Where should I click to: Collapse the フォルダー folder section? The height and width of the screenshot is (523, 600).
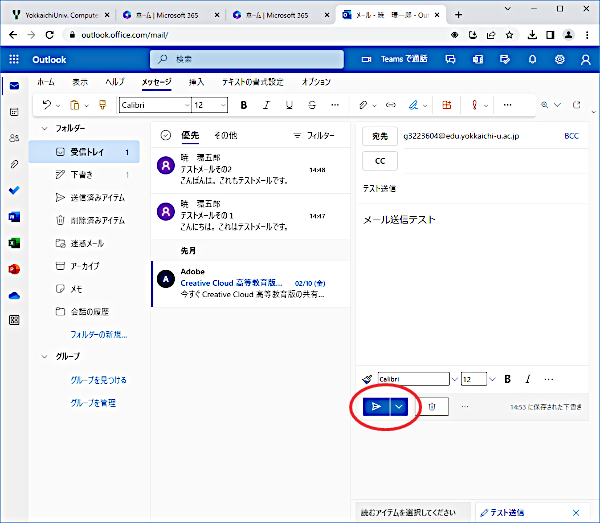point(44,129)
